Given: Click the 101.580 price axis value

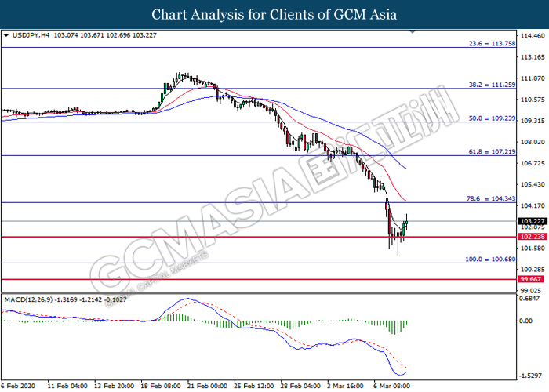Looking at the screenshot, I should [x=533, y=249].
